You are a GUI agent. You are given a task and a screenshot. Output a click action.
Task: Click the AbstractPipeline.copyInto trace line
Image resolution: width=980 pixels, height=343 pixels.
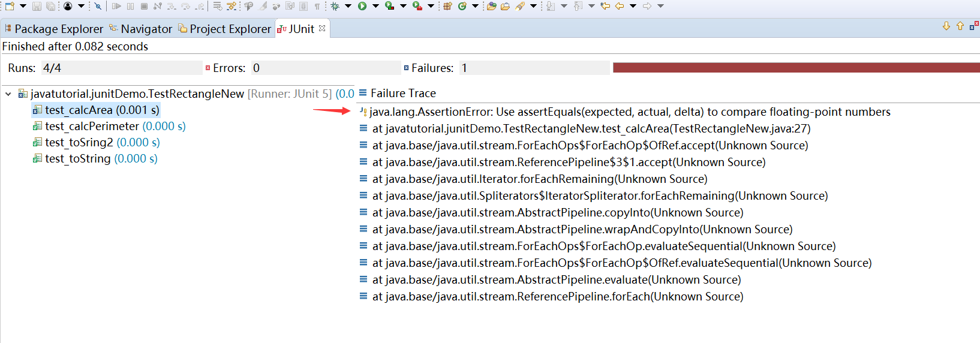pos(551,212)
